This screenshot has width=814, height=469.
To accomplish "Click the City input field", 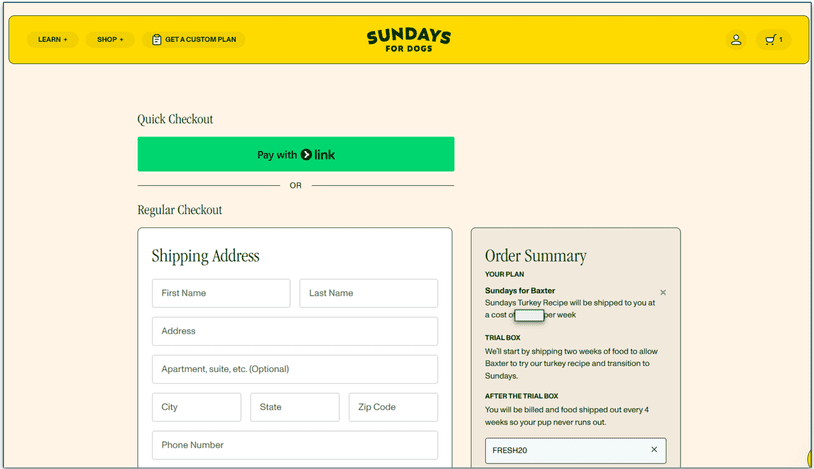I will pos(197,407).
